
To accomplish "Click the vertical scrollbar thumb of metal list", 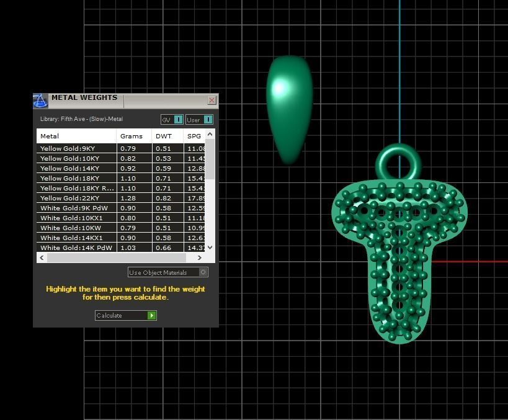I will [210, 159].
